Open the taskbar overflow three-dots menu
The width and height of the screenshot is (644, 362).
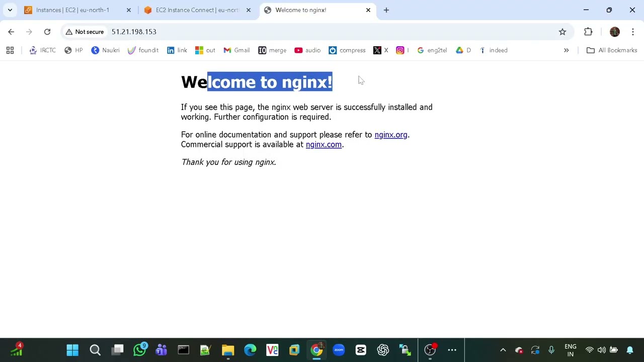(x=452, y=350)
